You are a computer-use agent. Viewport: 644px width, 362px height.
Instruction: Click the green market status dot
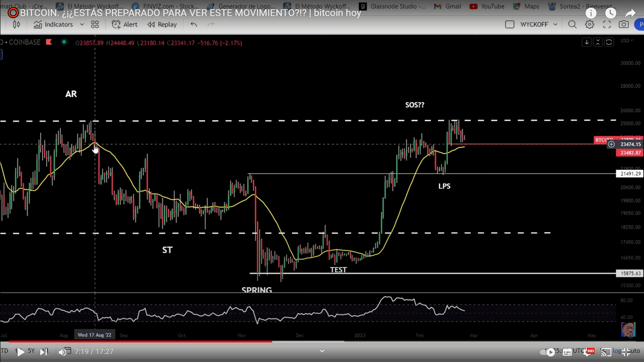point(64,42)
